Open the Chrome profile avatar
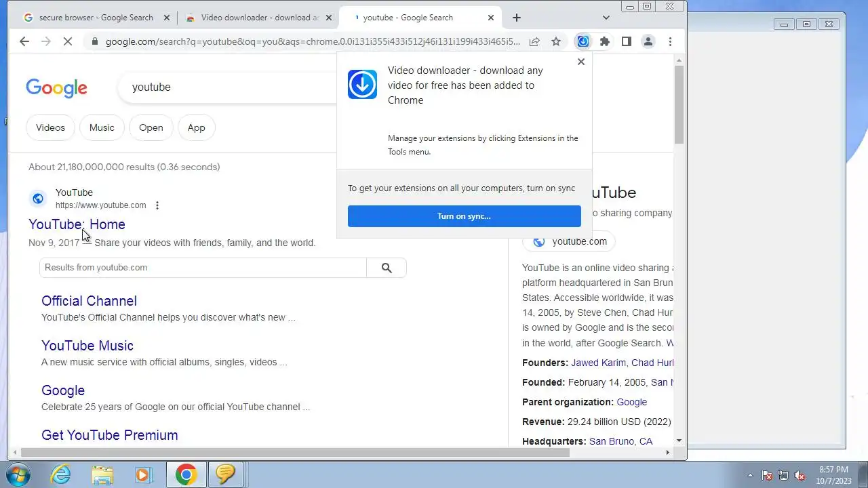Viewport: 868px width, 488px height. (648, 41)
